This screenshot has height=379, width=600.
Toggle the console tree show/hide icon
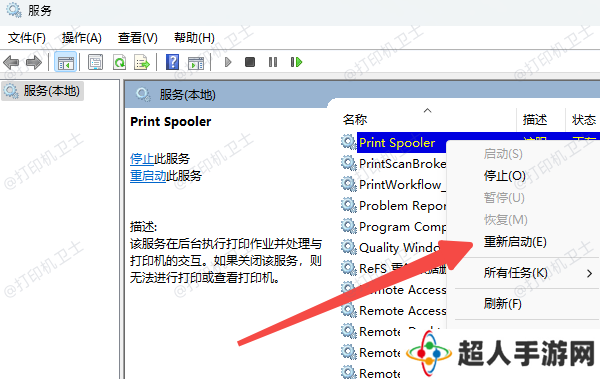tap(66, 62)
